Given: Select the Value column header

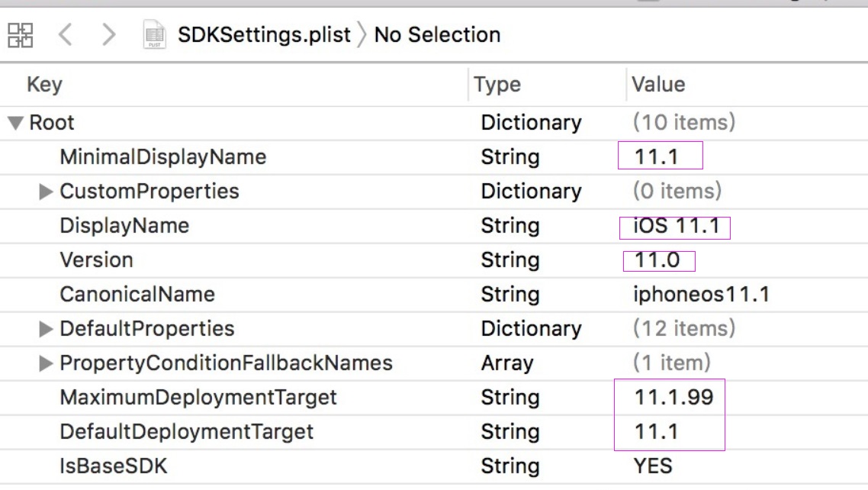Looking at the screenshot, I should click(658, 85).
